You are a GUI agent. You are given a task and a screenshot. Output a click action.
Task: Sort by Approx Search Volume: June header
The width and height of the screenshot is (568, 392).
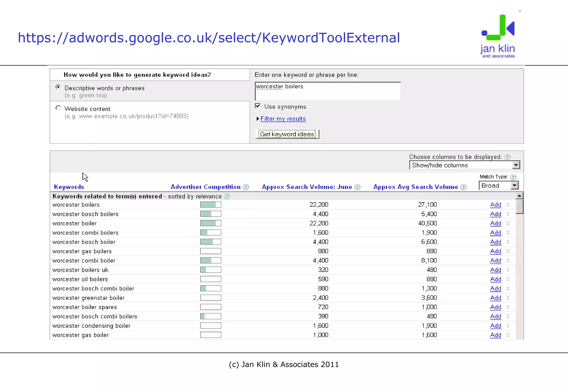[307, 187]
